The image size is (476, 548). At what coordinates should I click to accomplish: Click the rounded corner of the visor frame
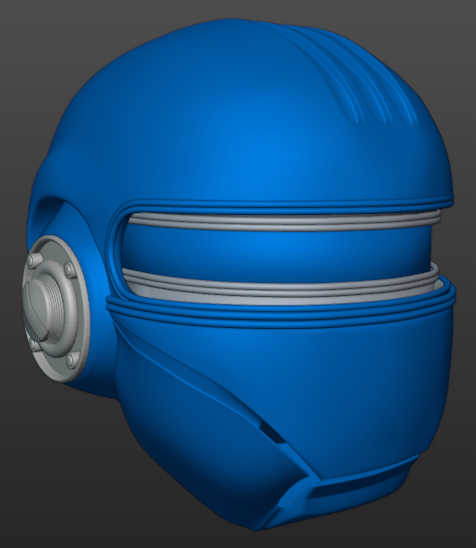[119, 224]
